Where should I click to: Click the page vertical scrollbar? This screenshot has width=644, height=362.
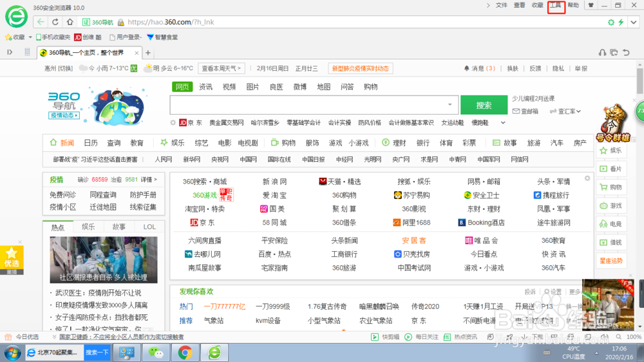click(x=640, y=81)
